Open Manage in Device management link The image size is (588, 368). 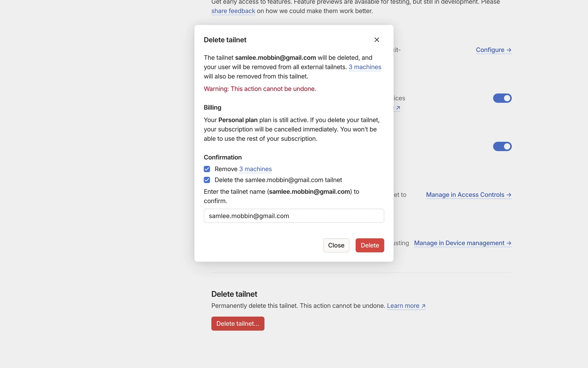[459, 243]
